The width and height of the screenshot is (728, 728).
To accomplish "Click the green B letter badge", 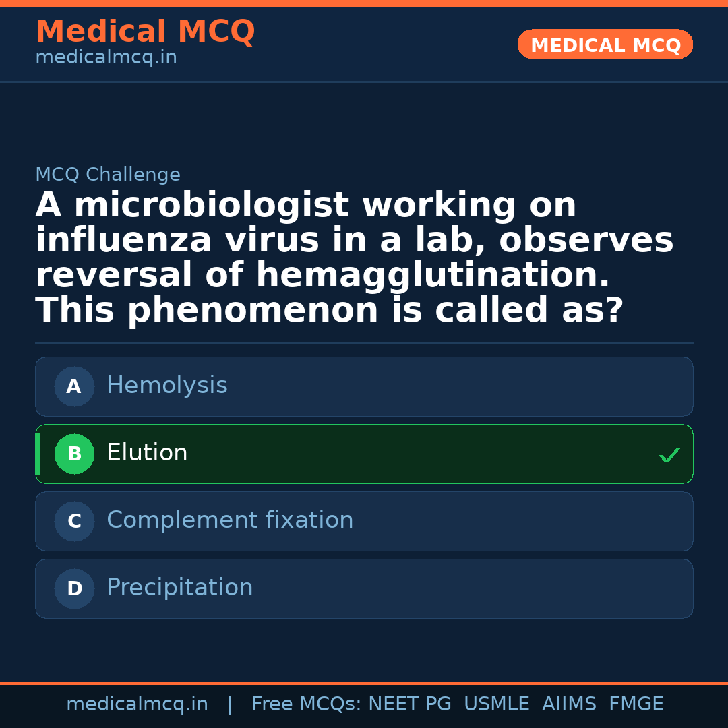I will (74, 454).
